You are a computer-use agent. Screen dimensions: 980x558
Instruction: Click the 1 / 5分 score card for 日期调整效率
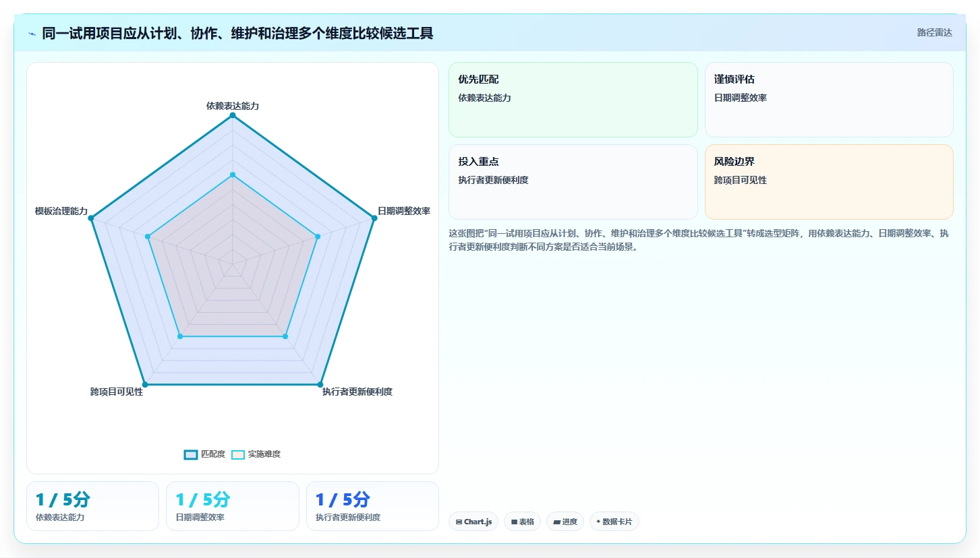233,506
